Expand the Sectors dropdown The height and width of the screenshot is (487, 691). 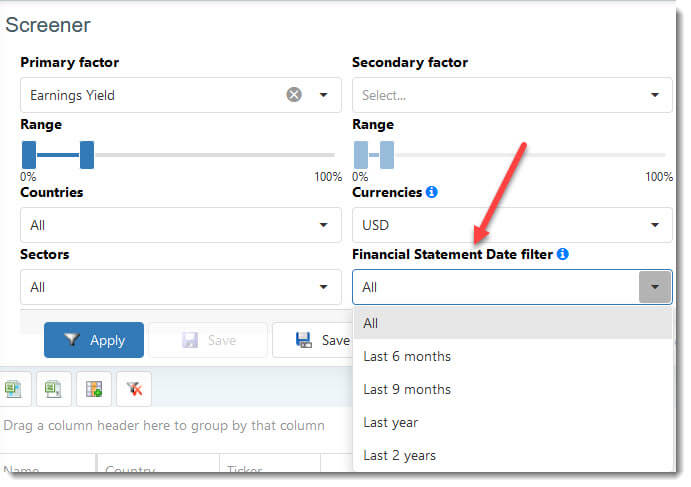[x=181, y=287]
